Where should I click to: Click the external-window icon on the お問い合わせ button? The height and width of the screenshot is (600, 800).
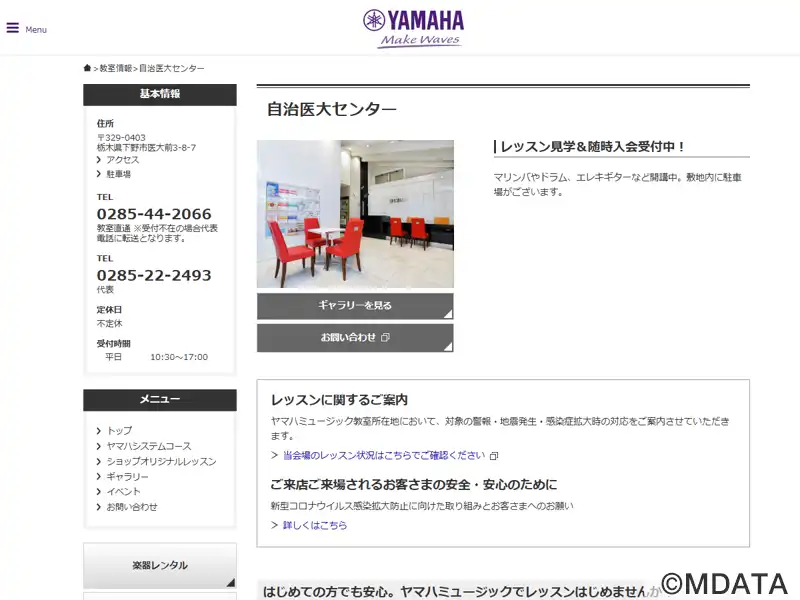pos(385,337)
